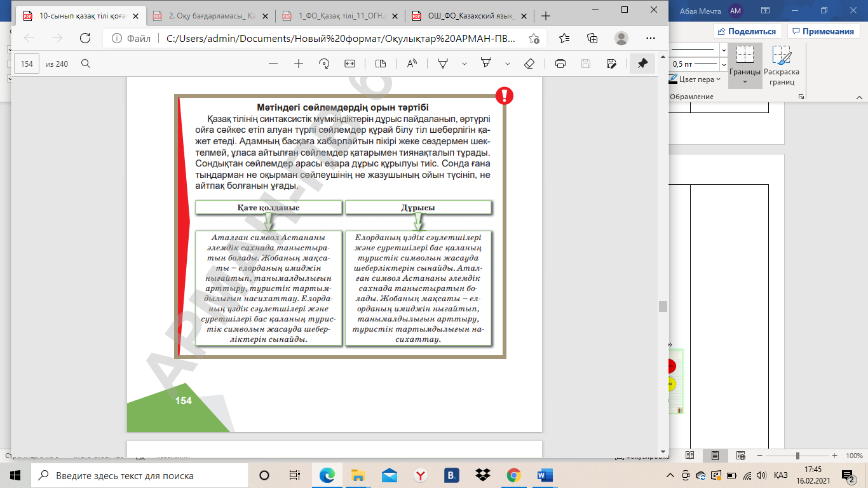
Task: Rotate the PDF page
Action: pos(324,64)
